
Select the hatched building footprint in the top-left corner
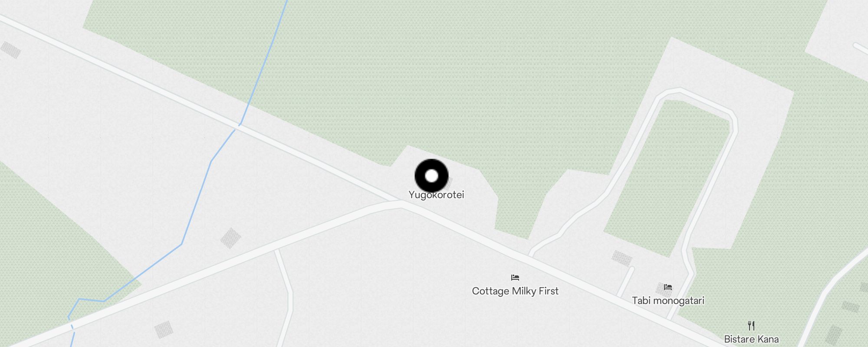11,50
